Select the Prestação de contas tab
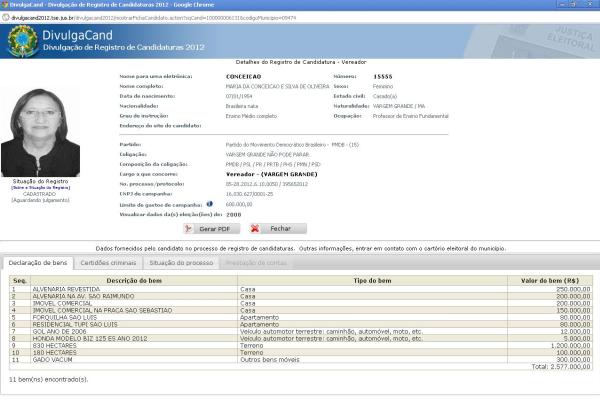 click(x=256, y=262)
